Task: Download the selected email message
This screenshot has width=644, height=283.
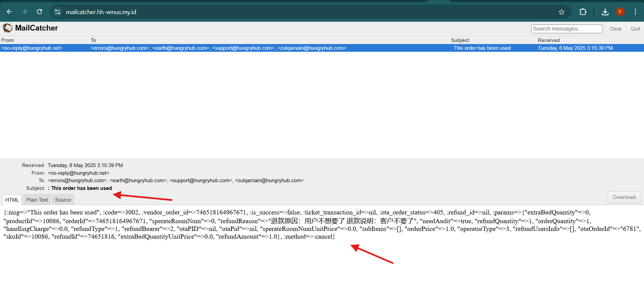Action: click(624, 197)
